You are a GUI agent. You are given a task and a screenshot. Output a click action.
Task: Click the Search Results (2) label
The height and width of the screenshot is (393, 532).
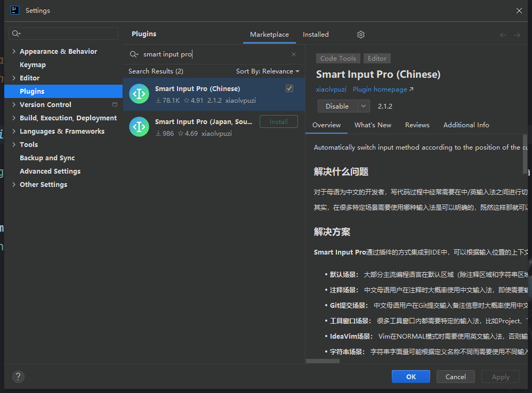156,71
